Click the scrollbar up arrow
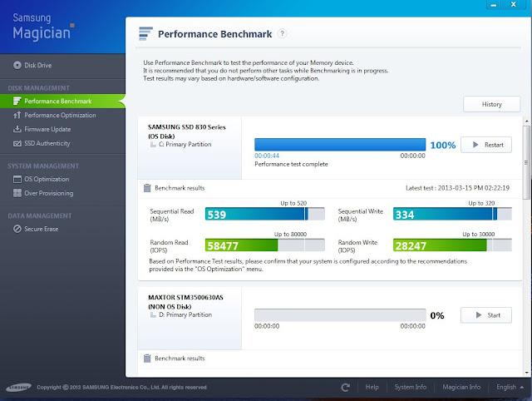The height and width of the screenshot is (401, 532). (x=526, y=121)
